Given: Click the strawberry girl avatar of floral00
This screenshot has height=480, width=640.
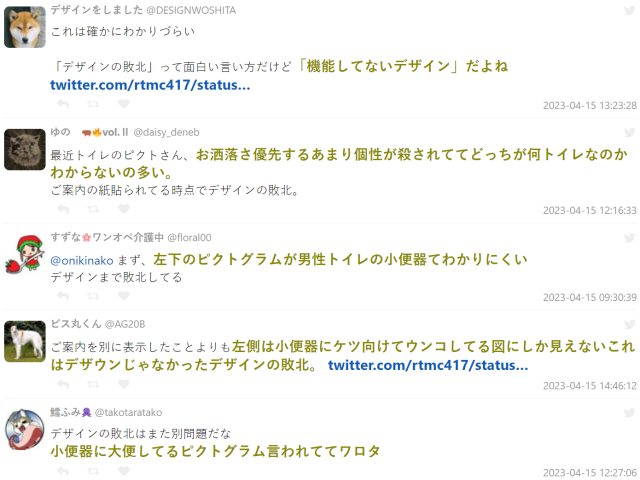Looking at the screenshot, I should click(24, 254).
